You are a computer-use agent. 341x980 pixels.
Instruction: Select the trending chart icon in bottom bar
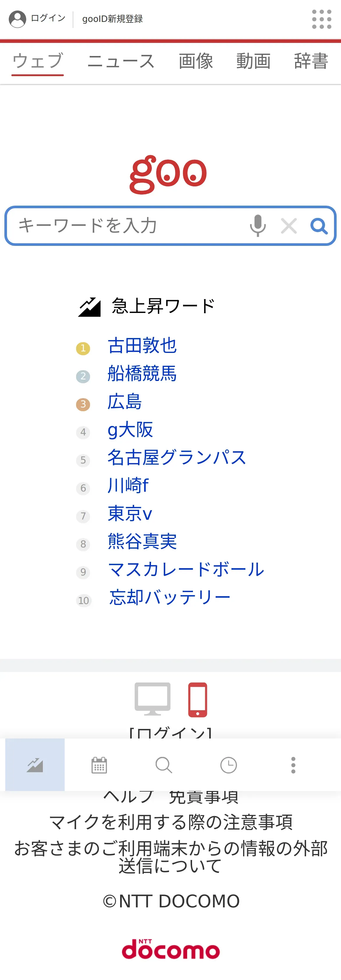pyautogui.click(x=35, y=765)
